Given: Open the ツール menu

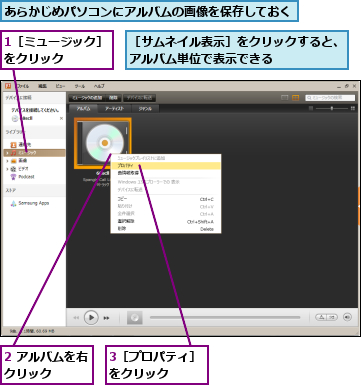Looking at the screenshot, I should (x=80, y=86).
